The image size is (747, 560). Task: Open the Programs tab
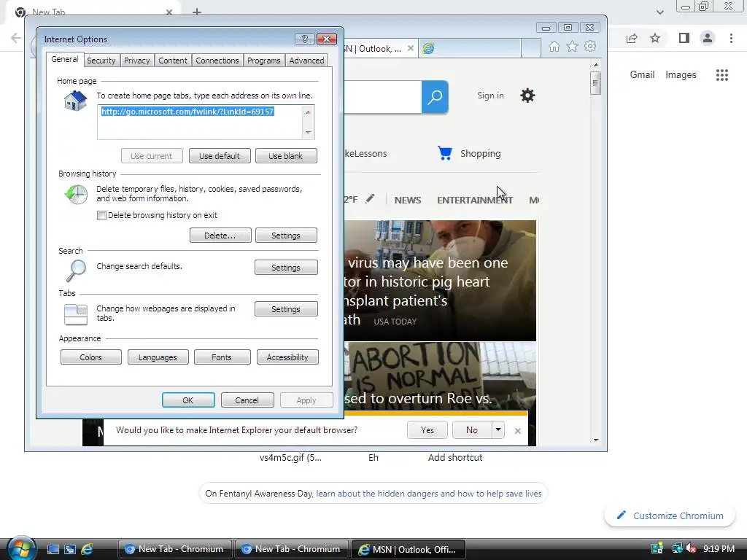263,61
